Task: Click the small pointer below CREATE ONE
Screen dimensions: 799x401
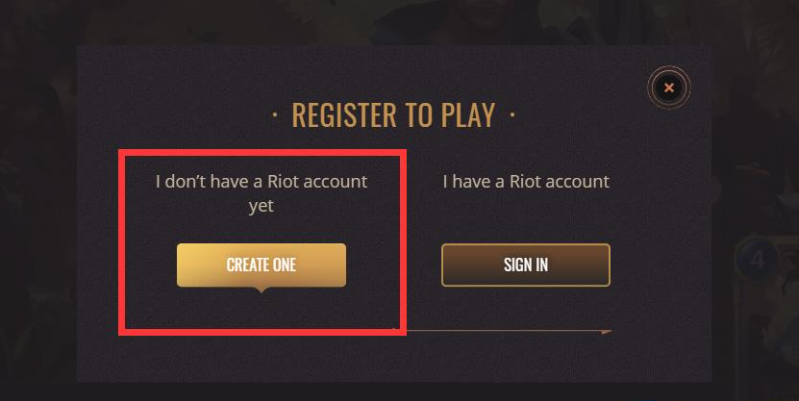Action: pos(261,290)
